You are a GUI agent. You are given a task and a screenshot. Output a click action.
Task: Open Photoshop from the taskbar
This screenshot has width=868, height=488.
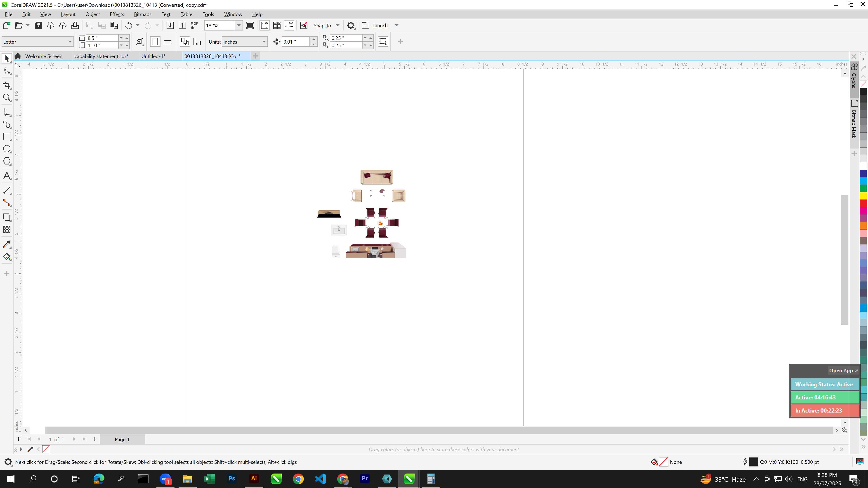[x=231, y=479]
